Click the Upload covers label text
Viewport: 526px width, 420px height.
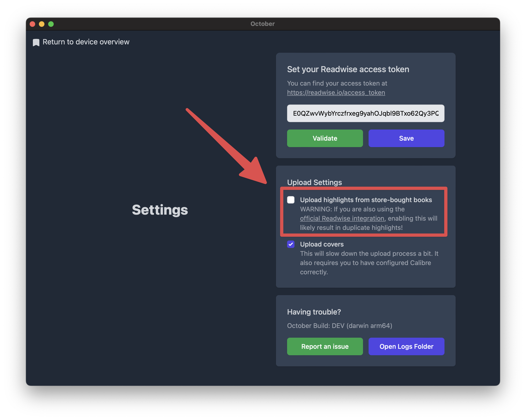(322, 244)
